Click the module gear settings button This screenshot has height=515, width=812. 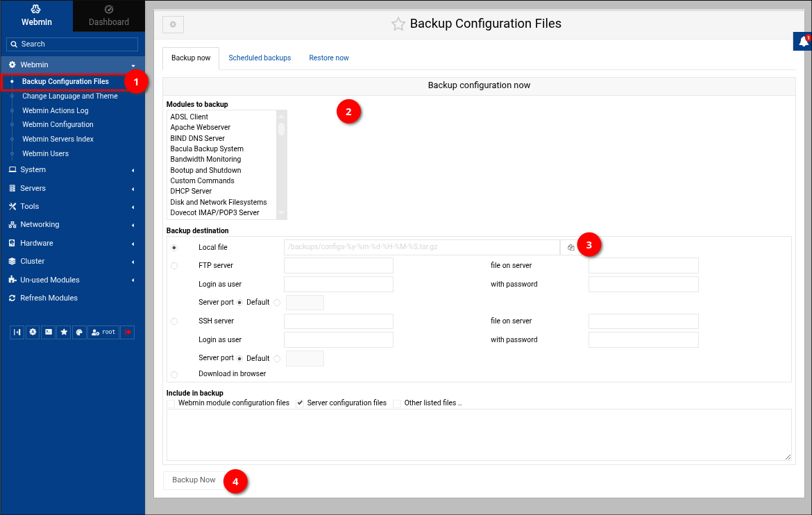173,25
